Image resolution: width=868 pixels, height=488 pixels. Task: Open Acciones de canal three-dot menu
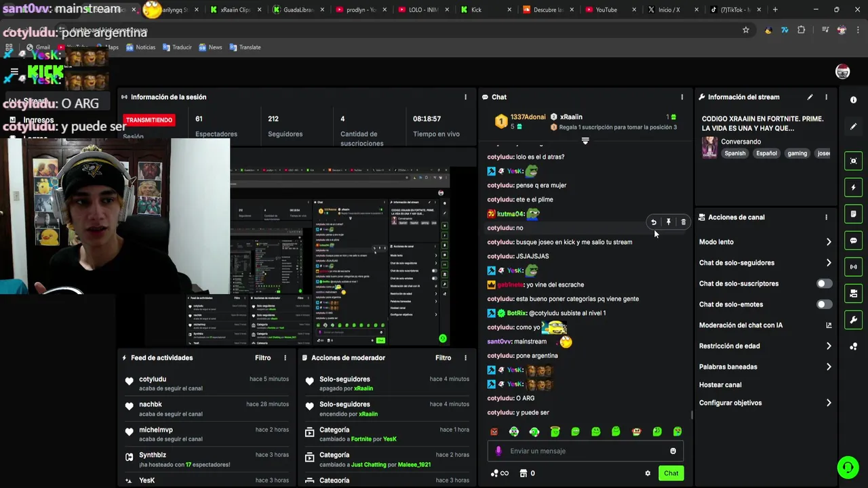click(826, 218)
